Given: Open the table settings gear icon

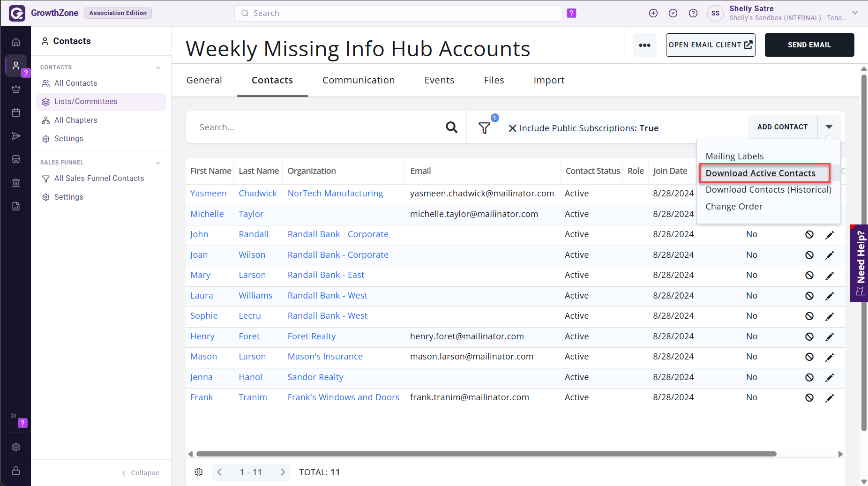Looking at the screenshot, I should coord(199,472).
